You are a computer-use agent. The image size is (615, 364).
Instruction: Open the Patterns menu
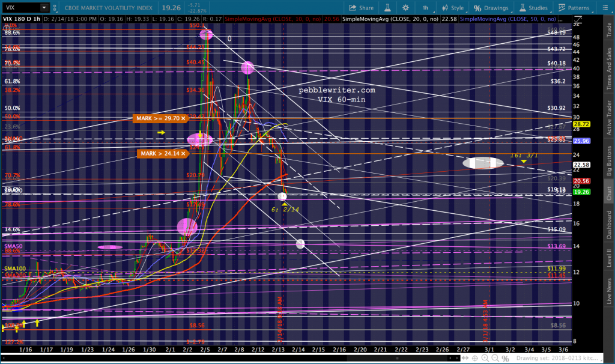[573, 8]
